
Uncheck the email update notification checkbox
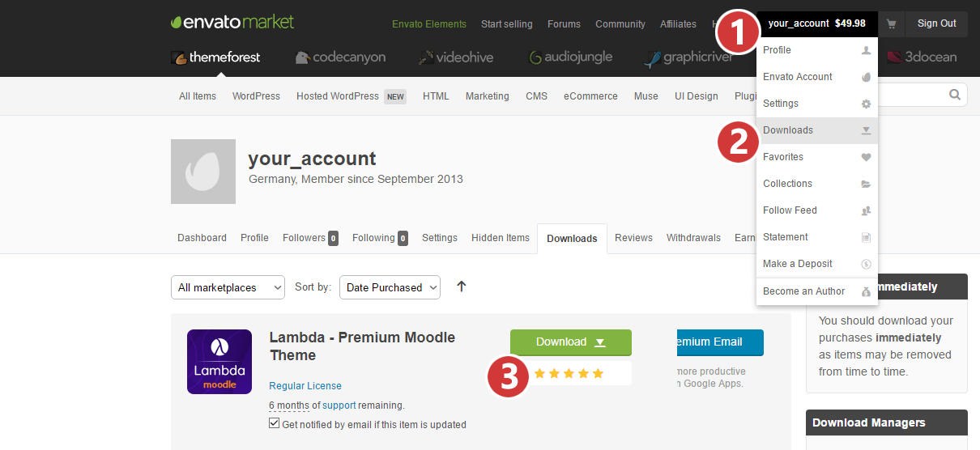274,424
